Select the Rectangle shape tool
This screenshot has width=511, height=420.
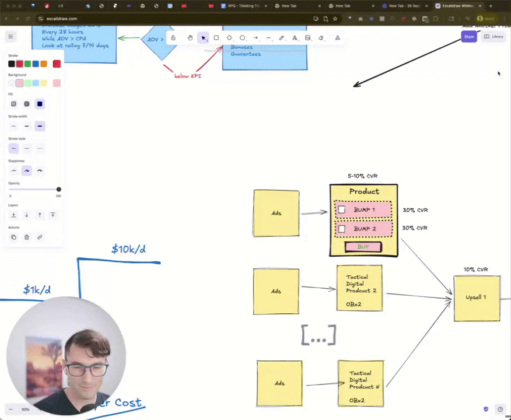[x=216, y=38]
